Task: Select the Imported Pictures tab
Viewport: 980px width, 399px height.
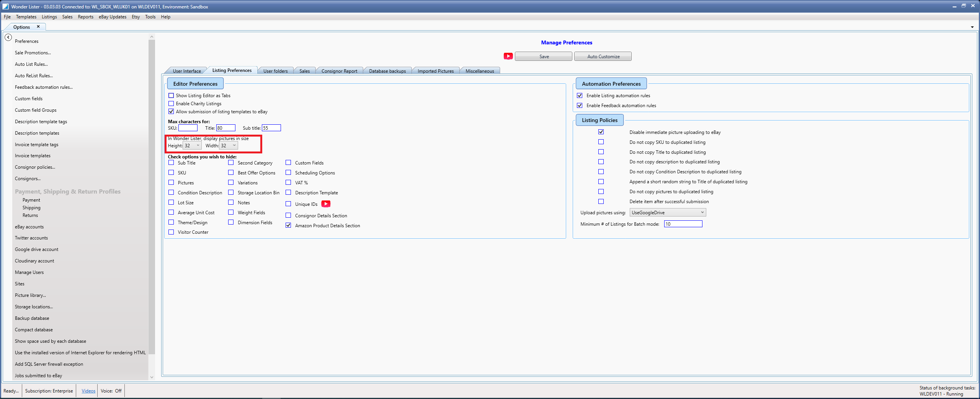Action: click(436, 71)
